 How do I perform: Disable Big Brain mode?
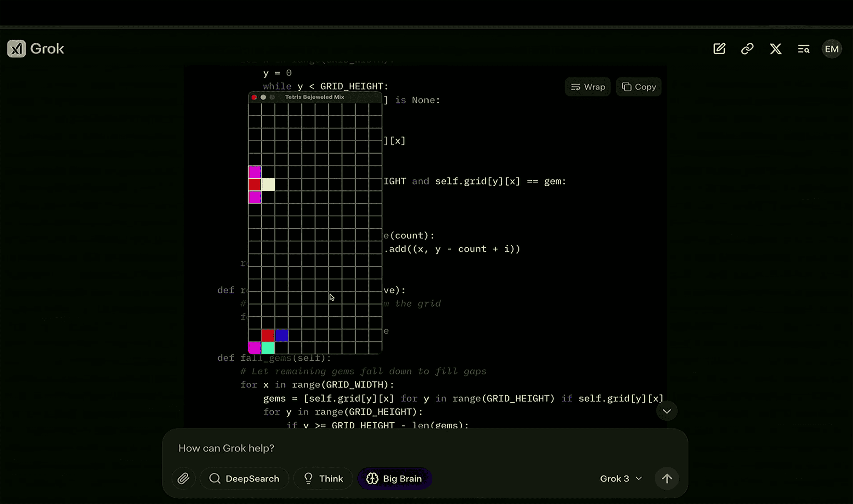pyautogui.click(x=394, y=479)
